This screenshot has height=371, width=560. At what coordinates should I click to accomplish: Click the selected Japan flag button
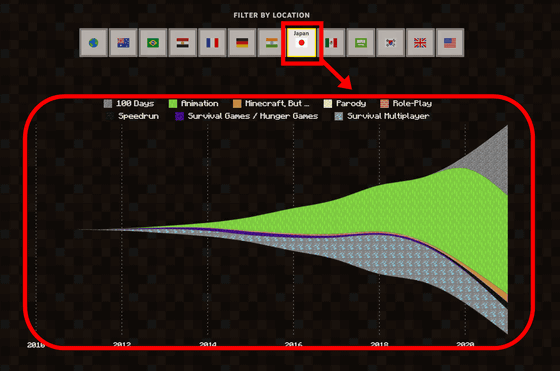coord(301,43)
